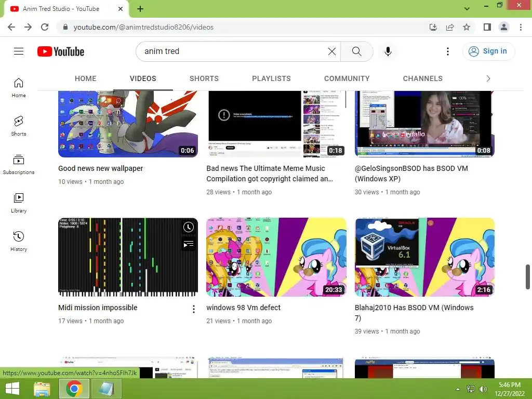This screenshot has height=399, width=532.
Task: Clear the search text with X
Action: pyautogui.click(x=332, y=51)
